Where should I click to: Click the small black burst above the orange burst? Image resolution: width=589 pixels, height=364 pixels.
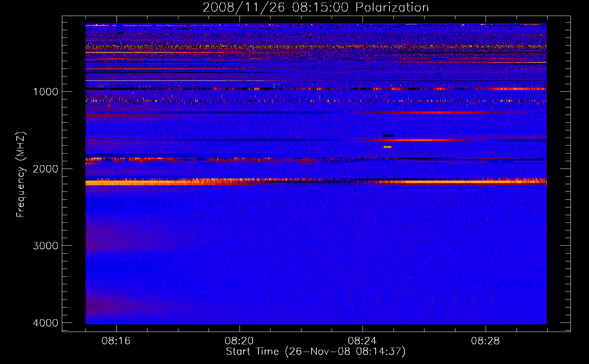(388, 135)
